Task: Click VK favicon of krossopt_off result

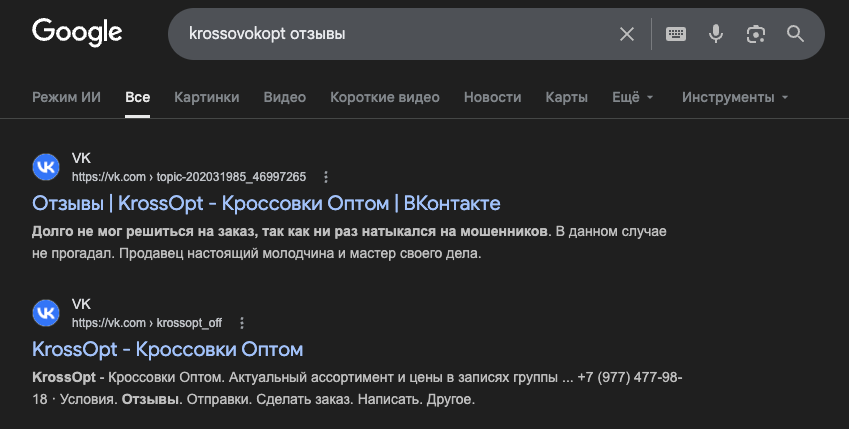Action: coord(47,313)
